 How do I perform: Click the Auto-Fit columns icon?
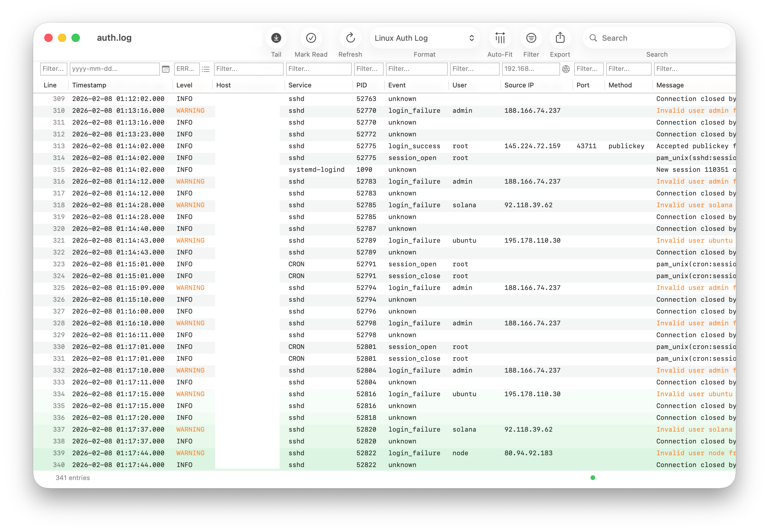click(499, 38)
